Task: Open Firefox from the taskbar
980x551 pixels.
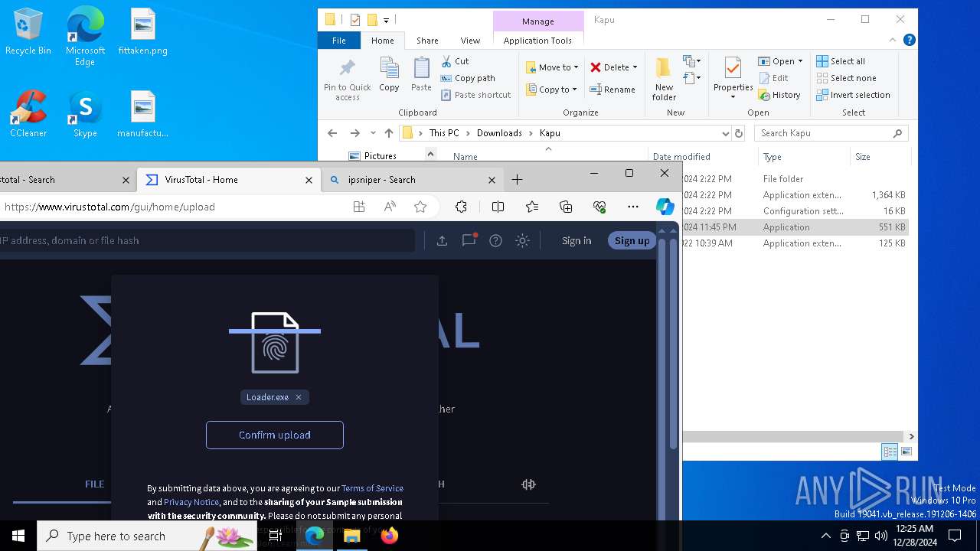Action: [389, 536]
